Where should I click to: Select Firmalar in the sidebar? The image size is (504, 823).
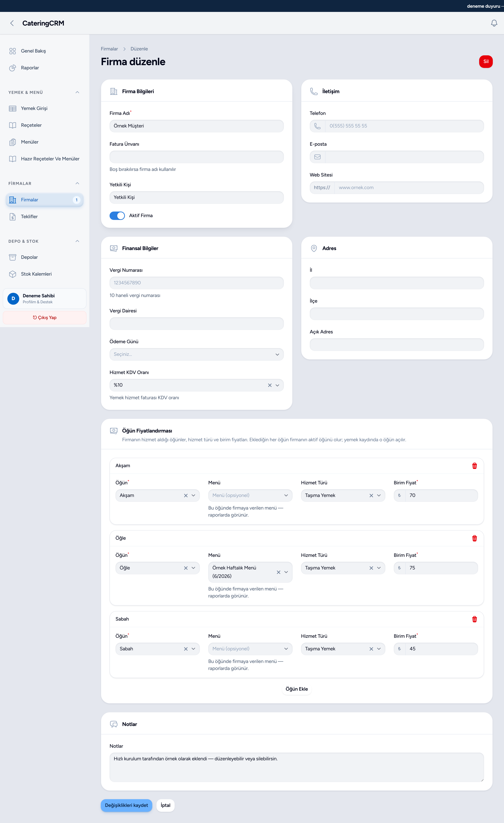[44, 200]
